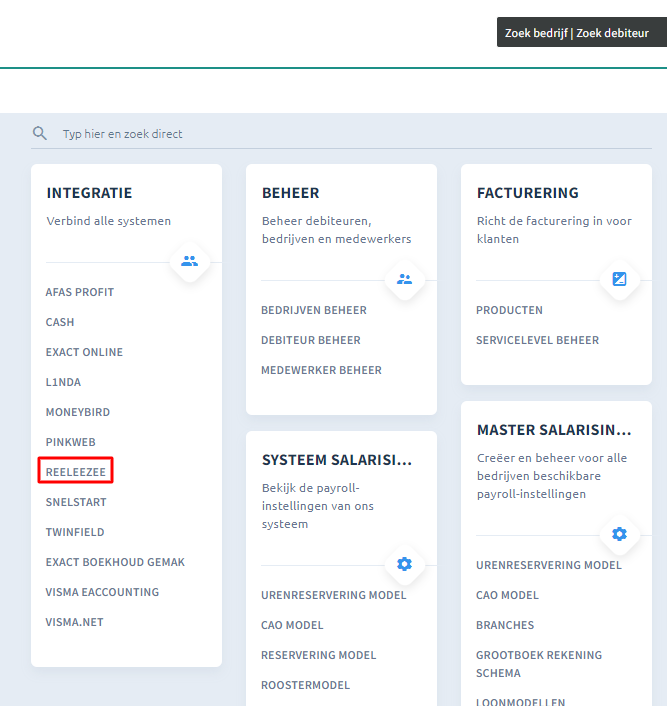Select Exact Online integration
667x706 pixels.
[x=84, y=352]
